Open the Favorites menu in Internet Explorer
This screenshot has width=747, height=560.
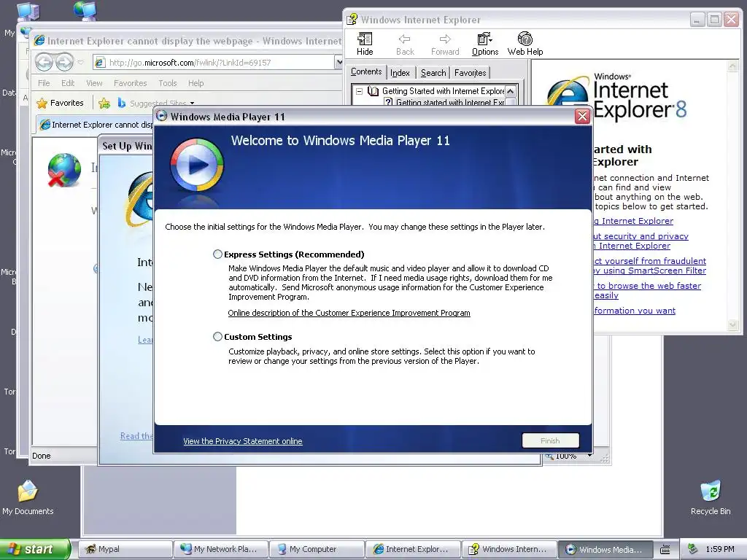[x=130, y=83]
